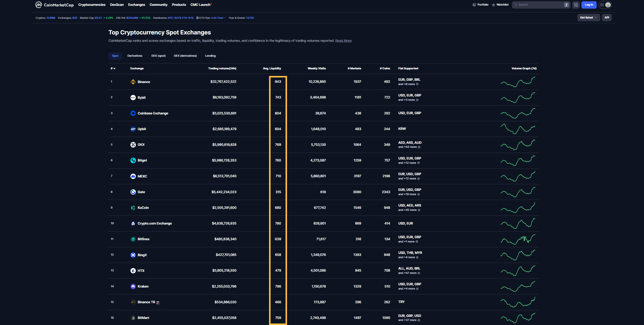Click the CoinMarketCap logo
The width and height of the screenshot is (644, 325).
(54, 5)
